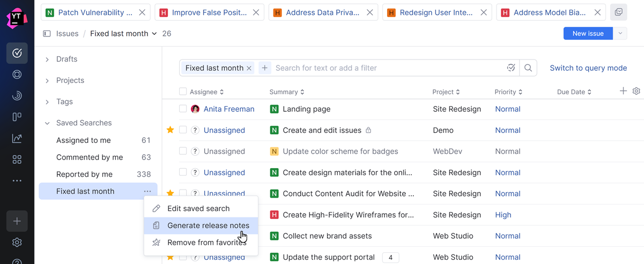Add a new column with plus icon
644x264 pixels.
pos(623,91)
